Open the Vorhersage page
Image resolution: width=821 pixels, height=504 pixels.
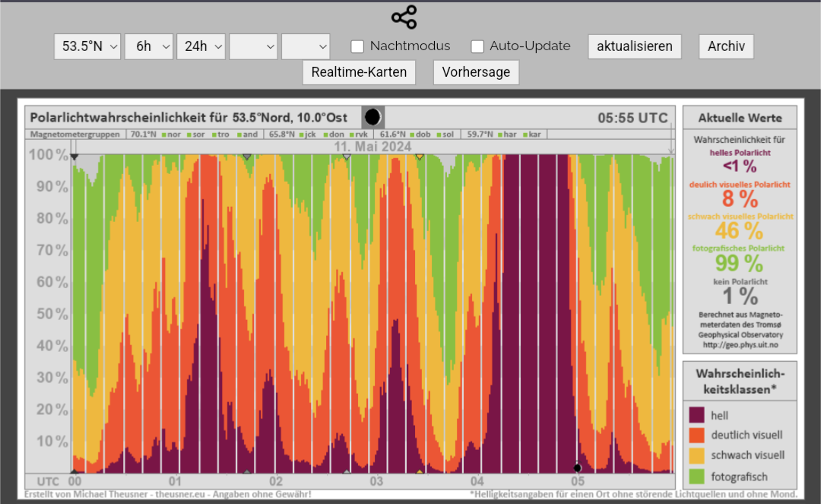click(476, 72)
